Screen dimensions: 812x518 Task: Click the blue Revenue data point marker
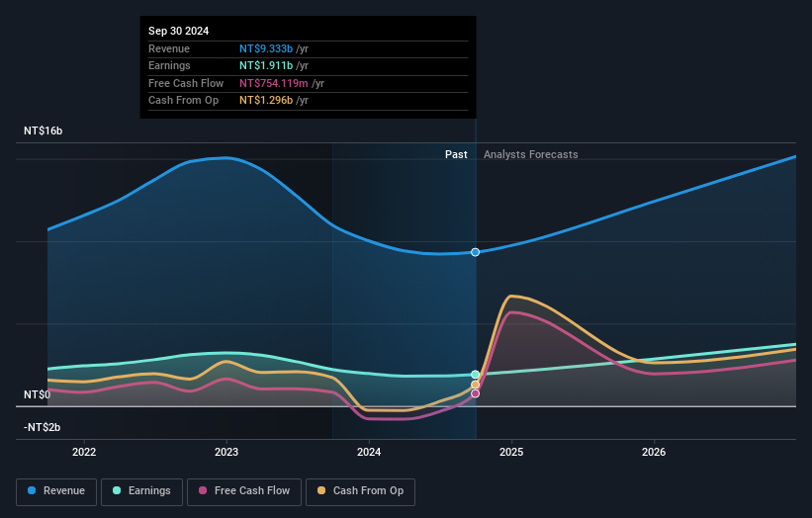476,252
